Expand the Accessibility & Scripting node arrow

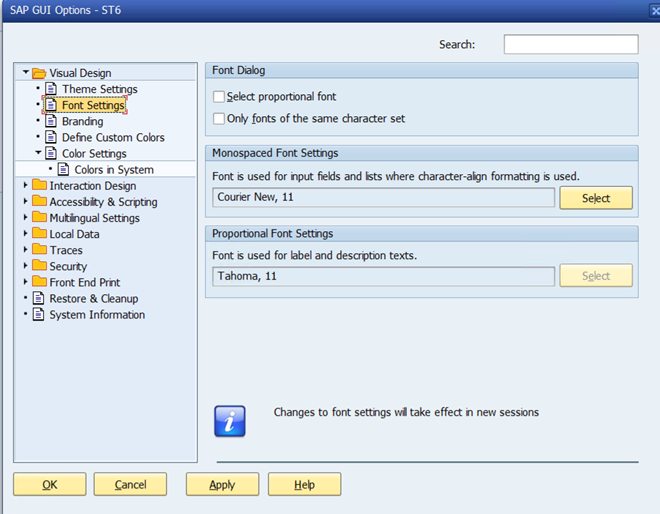pos(26,201)
